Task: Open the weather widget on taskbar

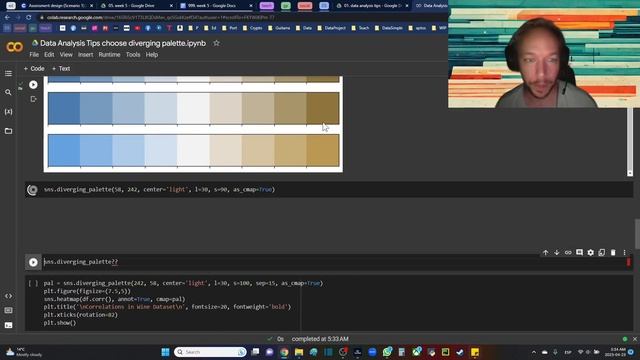Action: [x=24, y=352]
